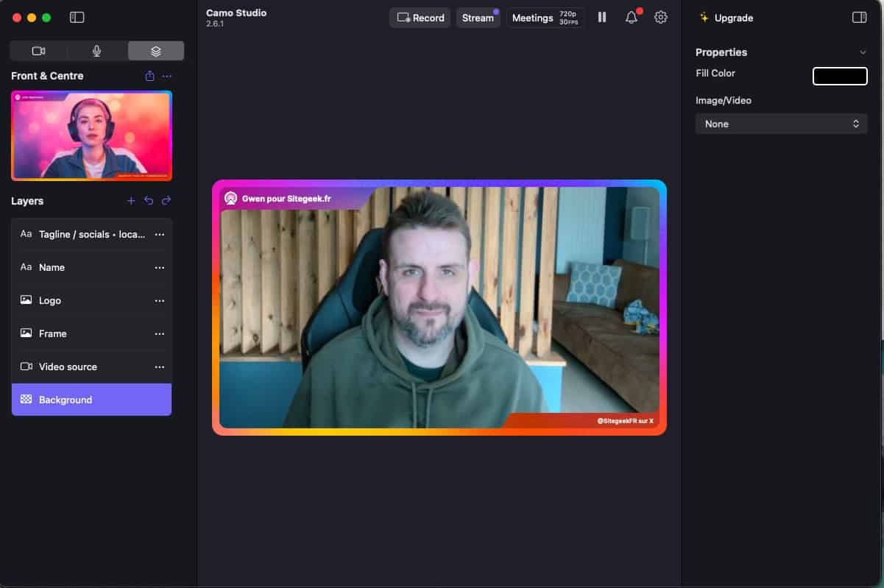Undo the last layer change
Image resolution: width=884 pixels, height=588 pixels.
coord(149,201)
